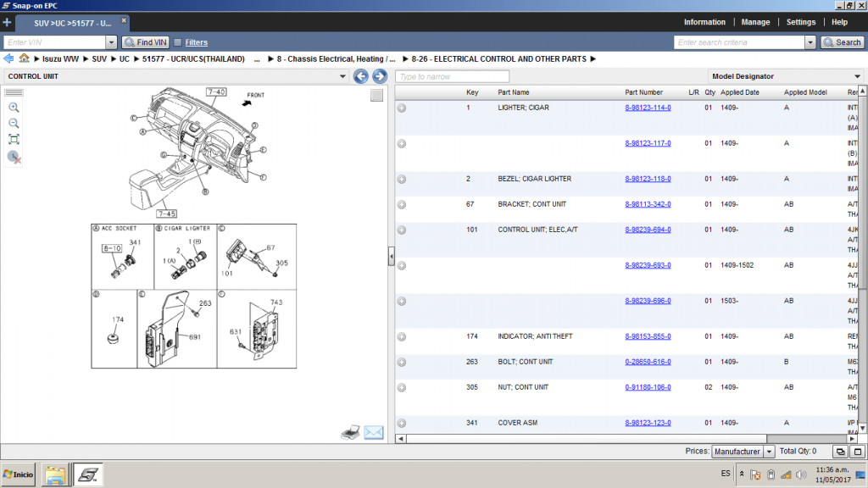Viewport: 868px width, 488px height.
Task: Click the search criteria input field
Action: click(x=739, y=42)
